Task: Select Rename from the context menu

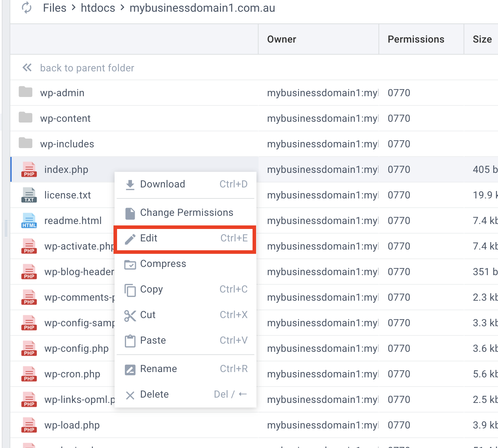Action: (158, 369)
